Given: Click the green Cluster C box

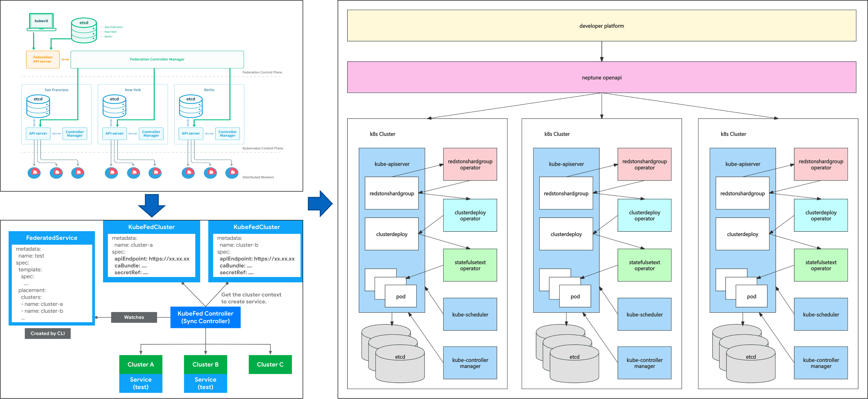Looking at the screenshot, I should (270, 364).
